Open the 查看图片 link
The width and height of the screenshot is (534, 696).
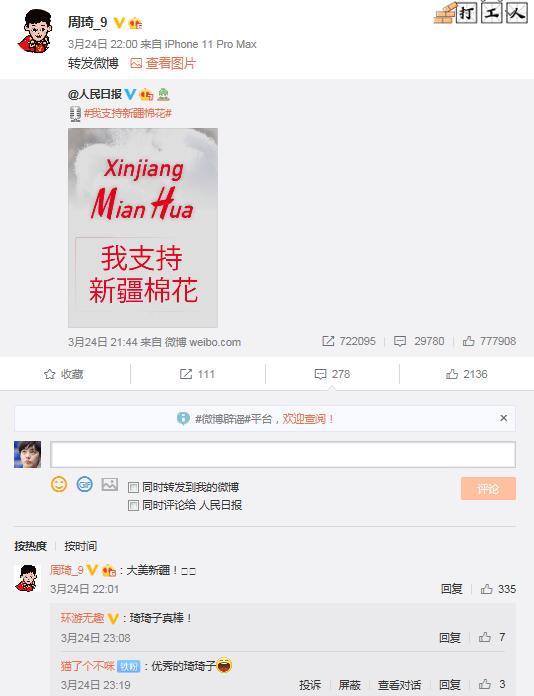click(163, 63)
